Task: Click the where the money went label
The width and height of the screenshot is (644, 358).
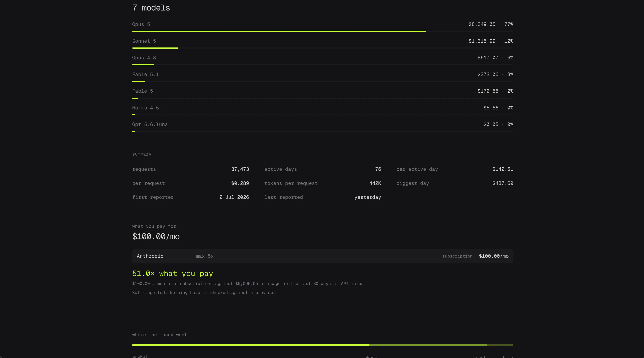Action: tap(159, 335)
